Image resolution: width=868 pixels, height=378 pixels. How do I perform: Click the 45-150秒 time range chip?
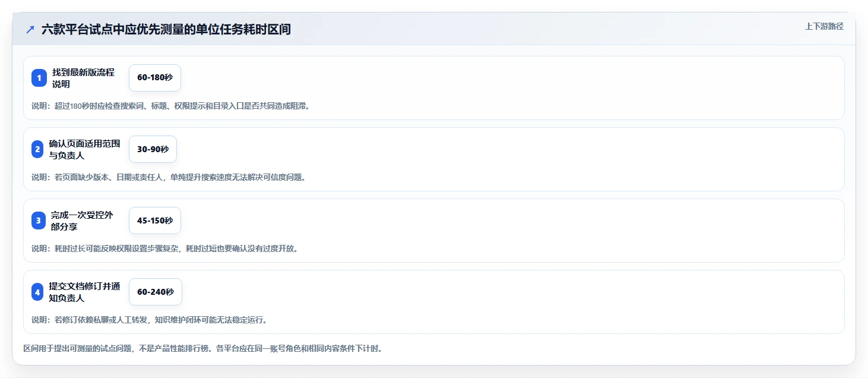coord(155,220)
